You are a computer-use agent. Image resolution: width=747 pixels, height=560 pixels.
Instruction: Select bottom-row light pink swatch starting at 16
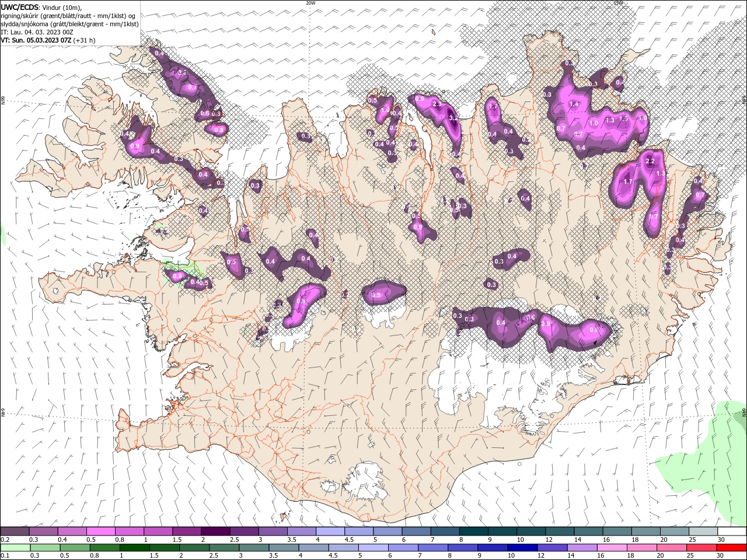point(612,548)
